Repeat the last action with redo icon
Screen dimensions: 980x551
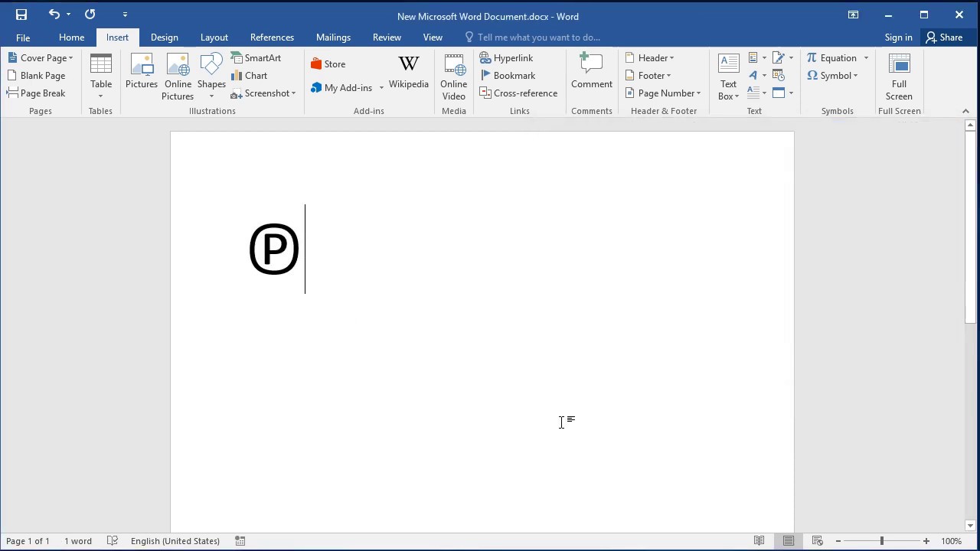coord(90,15)
